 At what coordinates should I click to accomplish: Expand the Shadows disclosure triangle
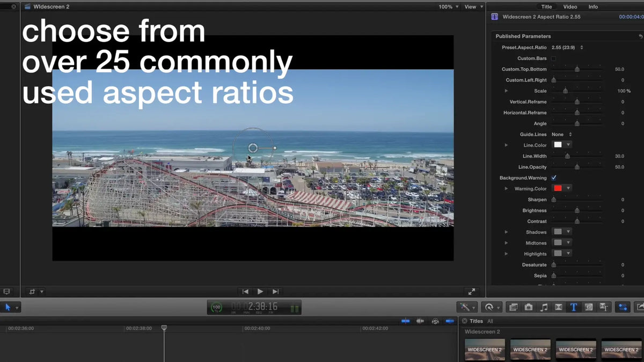pyautogui.click(x=506, y=232)
